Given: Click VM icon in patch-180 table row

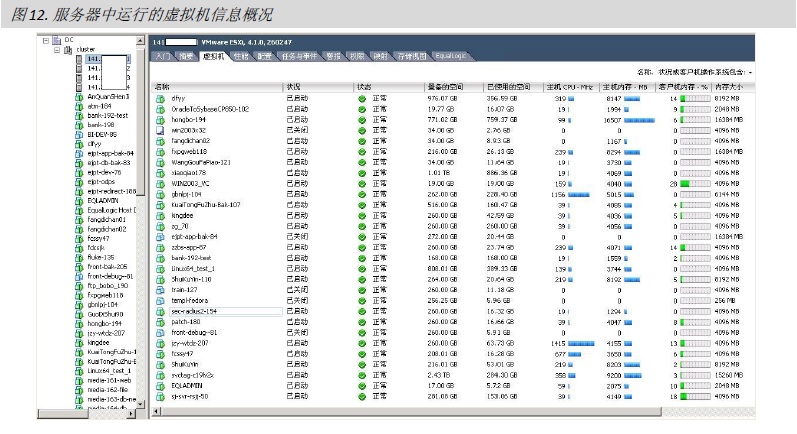Looking at the screenshot, I should (x=161, y=322).
